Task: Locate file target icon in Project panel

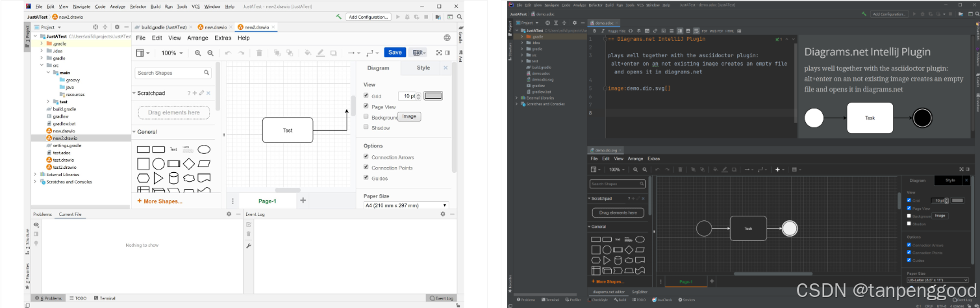Action: [x=95, y=27]
